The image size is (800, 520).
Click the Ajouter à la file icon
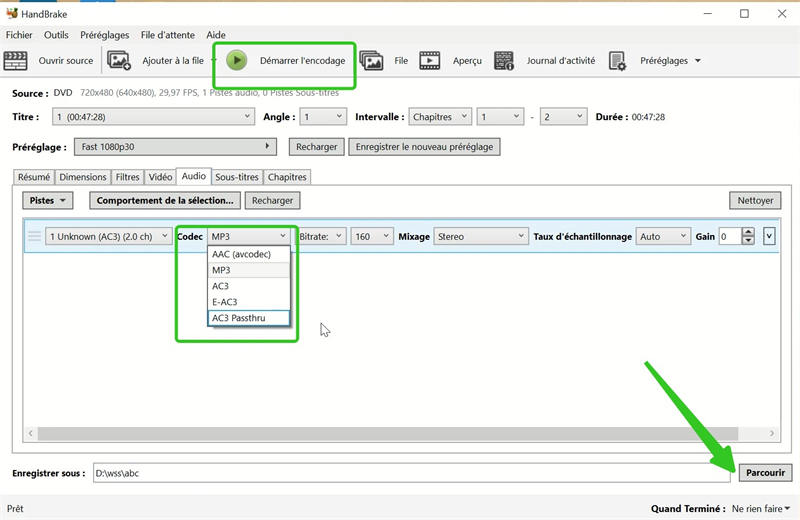pos(119,60)
